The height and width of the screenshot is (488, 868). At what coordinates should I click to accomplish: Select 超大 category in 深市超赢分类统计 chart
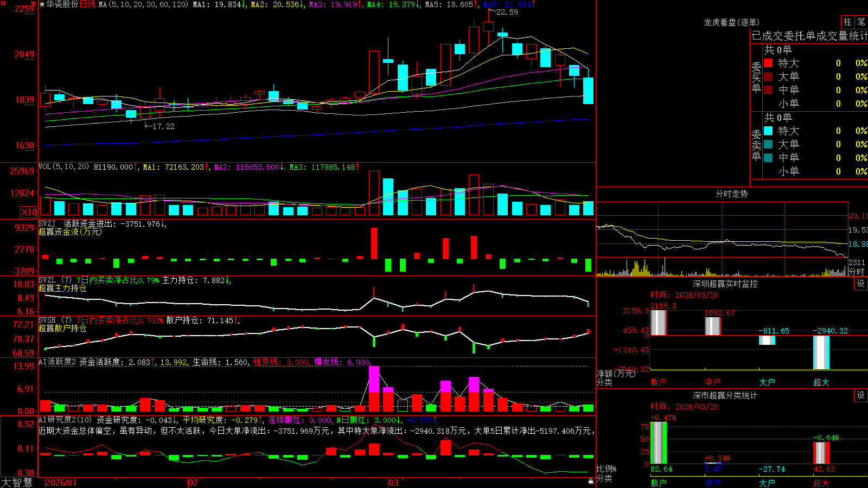tap(821, 483)
